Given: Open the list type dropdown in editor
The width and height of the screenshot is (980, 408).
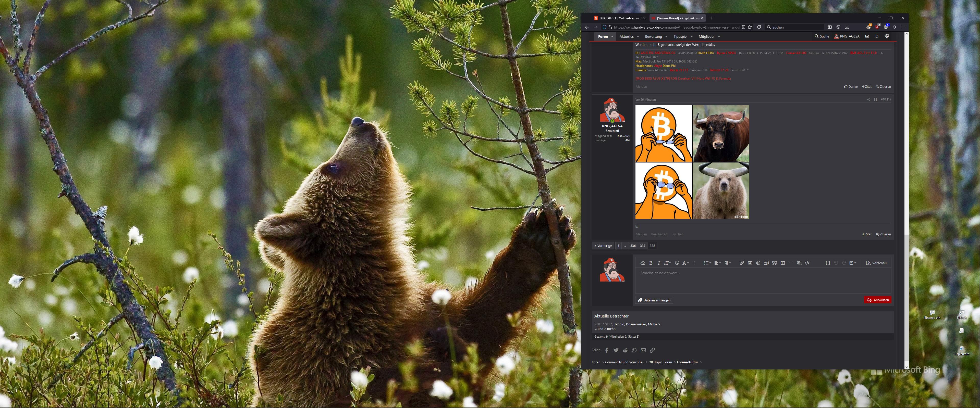Looking at the screenshot, I should tap(707, 263).
